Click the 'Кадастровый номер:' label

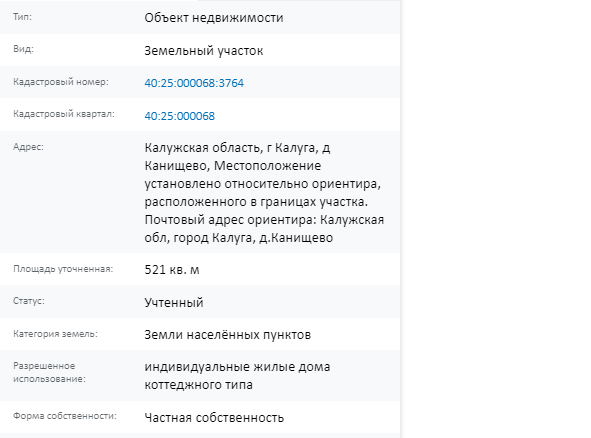click(x=61, y=82)
